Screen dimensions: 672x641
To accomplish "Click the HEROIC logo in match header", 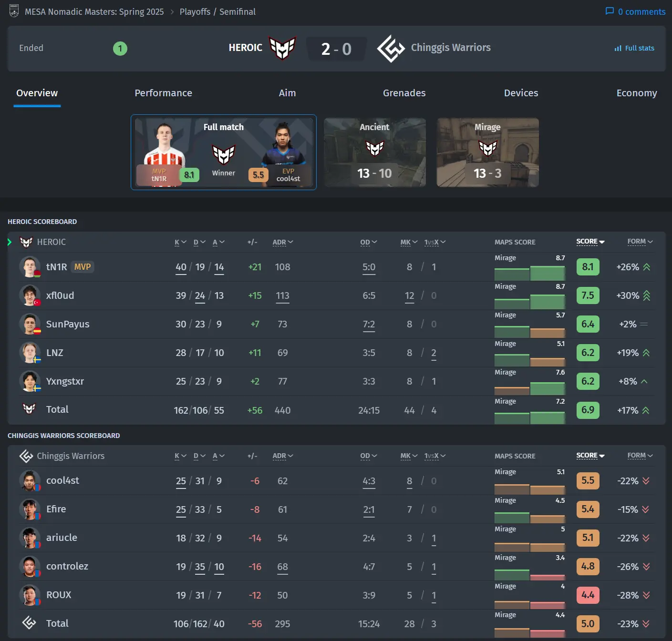I will [283, 48].
